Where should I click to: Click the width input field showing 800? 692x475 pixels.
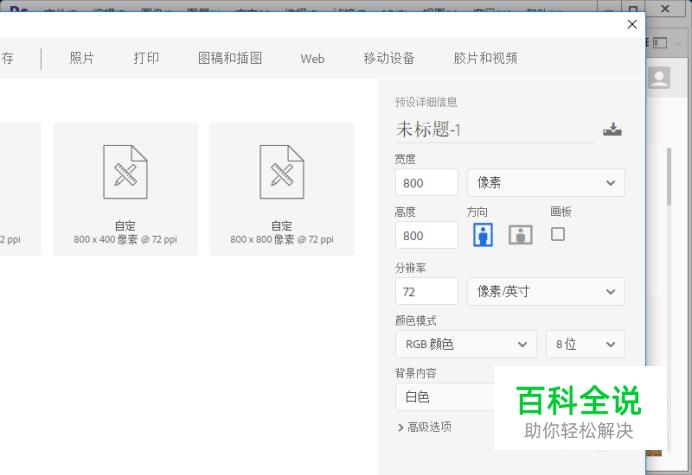pos(427,182)
